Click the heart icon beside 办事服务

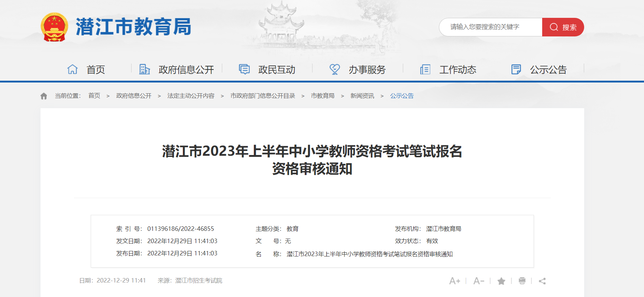[x=335, y=69]
